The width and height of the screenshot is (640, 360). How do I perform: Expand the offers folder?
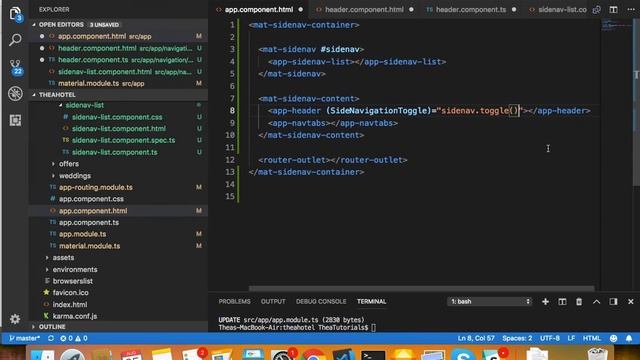pyautogui.click(x=69, y=164)
